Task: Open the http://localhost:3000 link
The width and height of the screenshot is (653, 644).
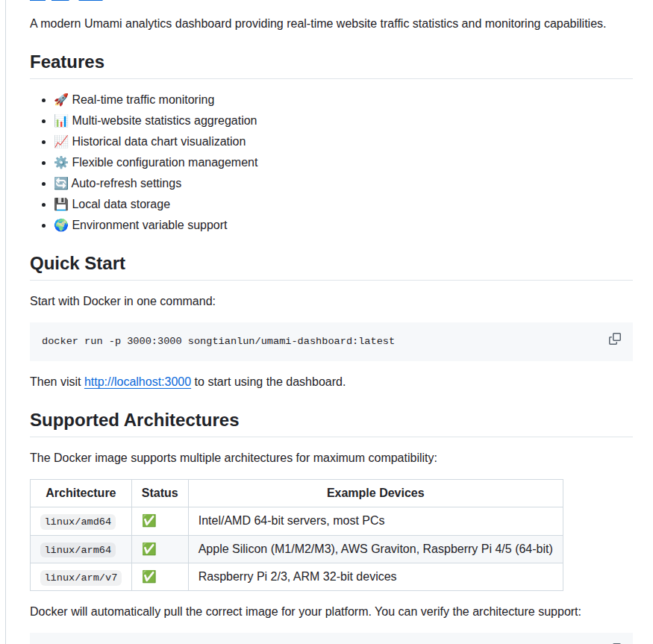Action: click(x=137, y=381)
